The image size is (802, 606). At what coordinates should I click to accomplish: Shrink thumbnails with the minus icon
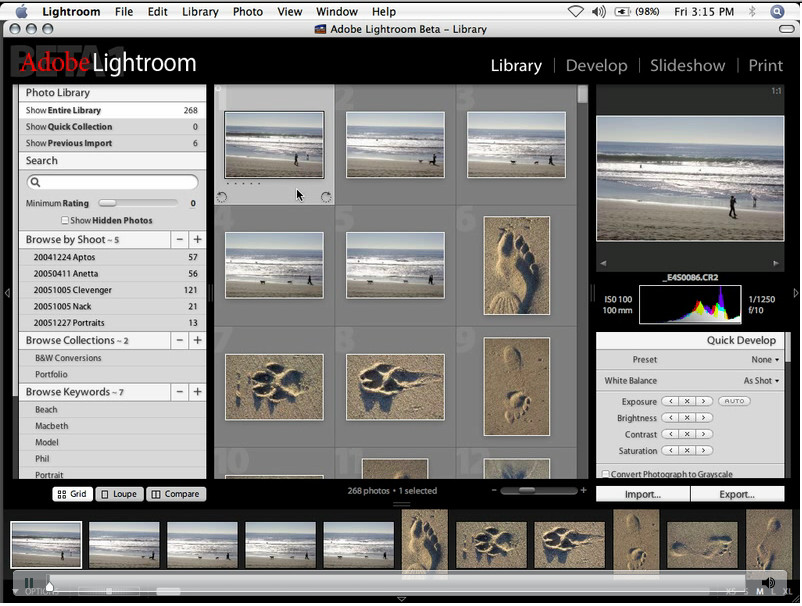[494, 490]
